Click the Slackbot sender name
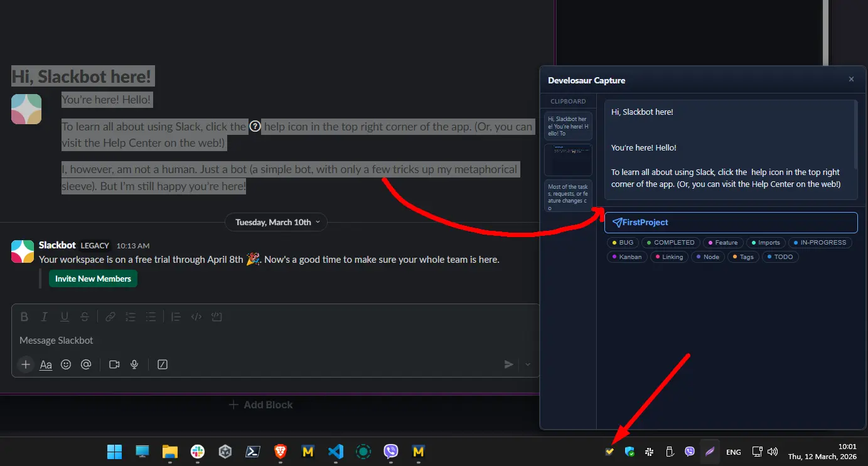 pyautogui.click(x=57, y=245)
